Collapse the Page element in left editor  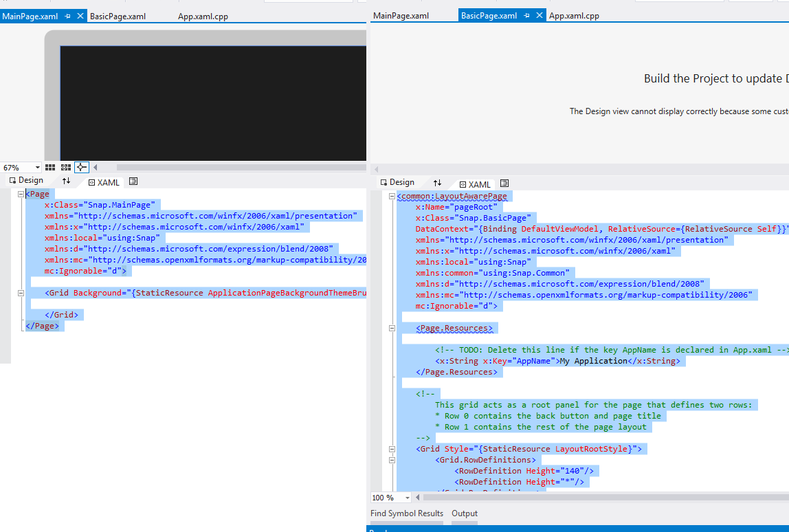pyautogui.click(x=21, y=195)
